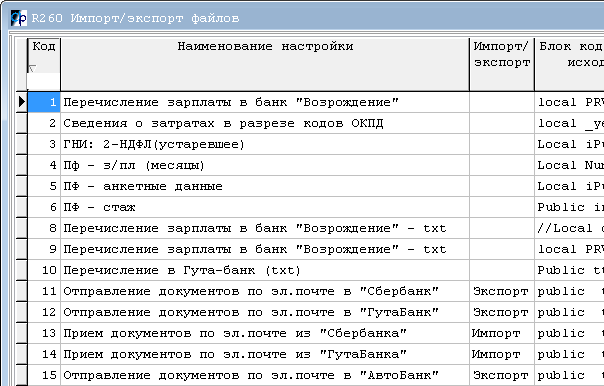The height and width of the screenshot is (386, 604).
Task: Select 'Прием документов по эл.почте из "Сбербанка"'
Action: (265, 333)
